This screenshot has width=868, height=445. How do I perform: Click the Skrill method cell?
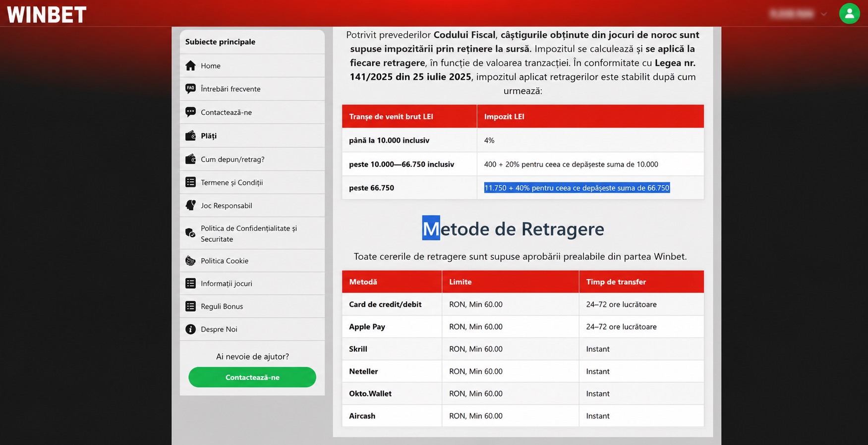[392, 349]
